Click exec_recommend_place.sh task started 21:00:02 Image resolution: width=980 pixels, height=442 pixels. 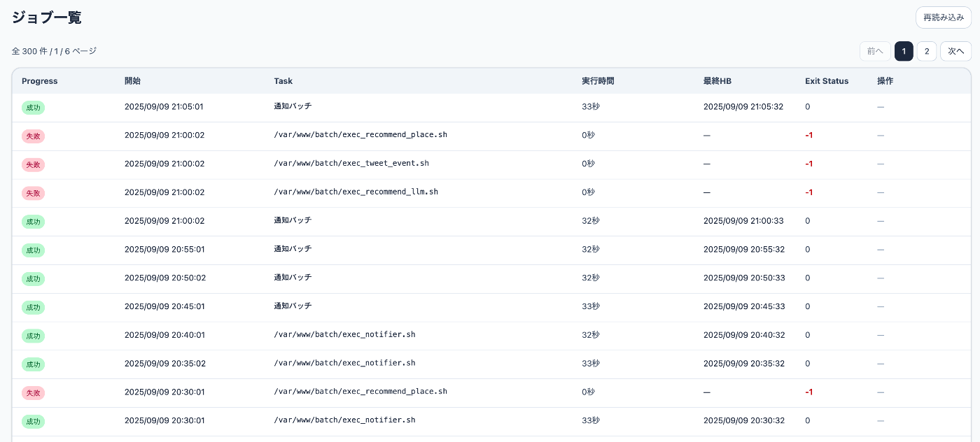[x=360, y=134]
